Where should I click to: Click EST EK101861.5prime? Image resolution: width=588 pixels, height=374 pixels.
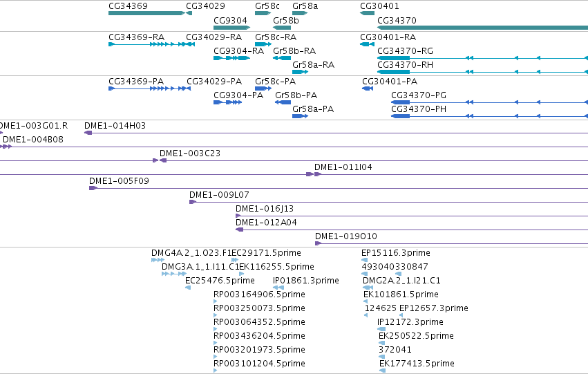coord(366,301)
